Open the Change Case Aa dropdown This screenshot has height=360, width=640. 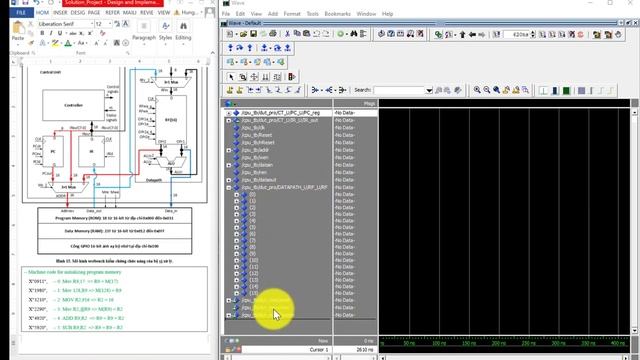click(82, 43)
